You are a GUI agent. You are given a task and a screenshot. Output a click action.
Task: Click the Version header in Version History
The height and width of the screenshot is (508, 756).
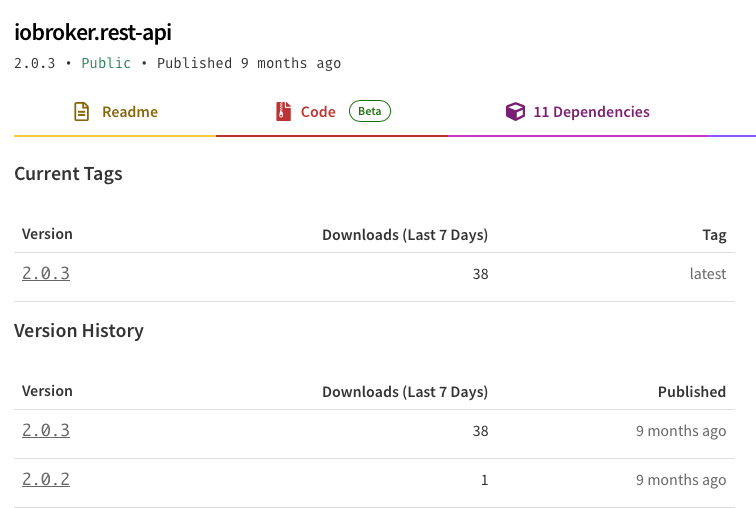pos(47,392)
